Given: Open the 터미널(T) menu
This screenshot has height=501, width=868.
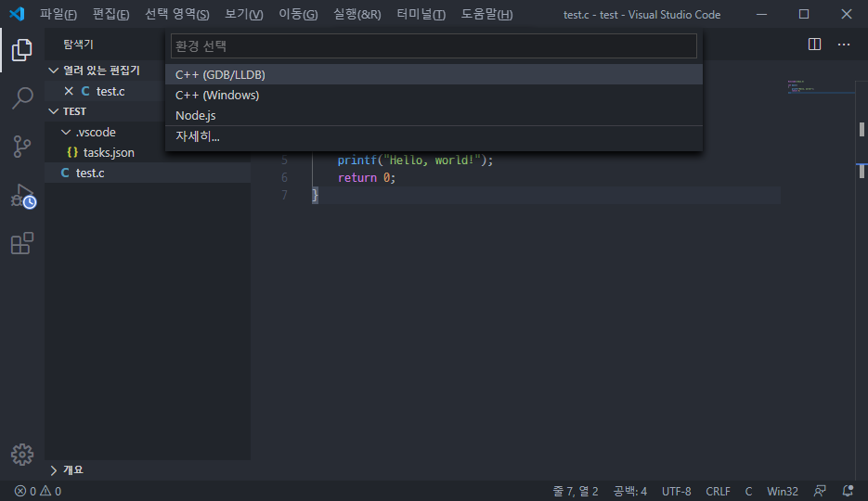Looking at the screenshot, I should pos(421,14).
